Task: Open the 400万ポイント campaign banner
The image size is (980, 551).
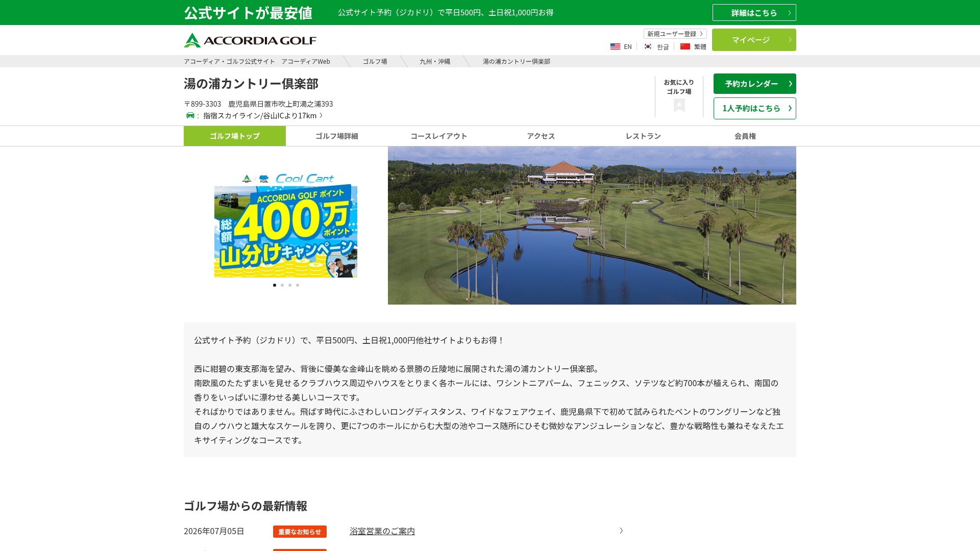Action: click(286, 225)
